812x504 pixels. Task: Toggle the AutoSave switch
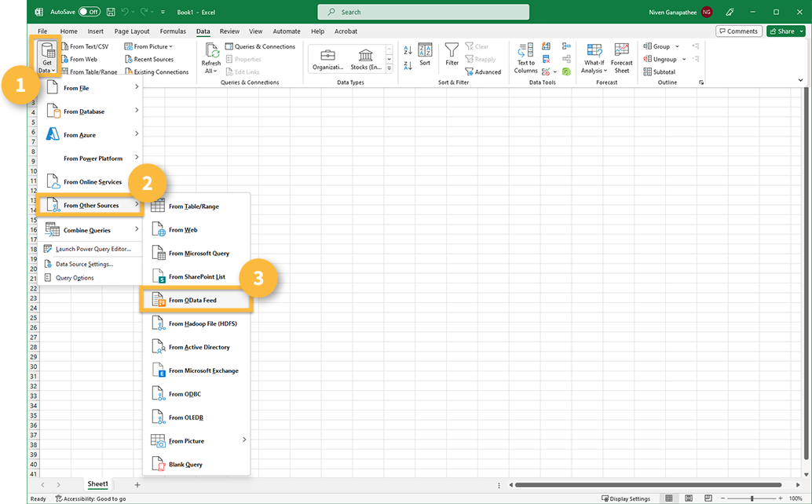click(x=89, y=12)
